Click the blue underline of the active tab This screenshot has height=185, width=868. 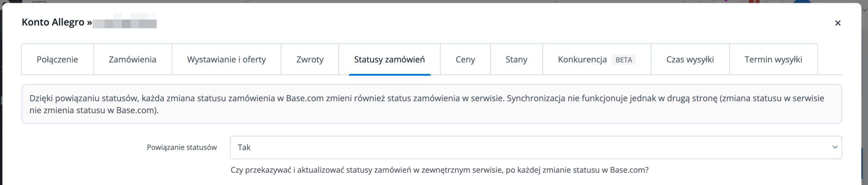click(x=390, y=75)
